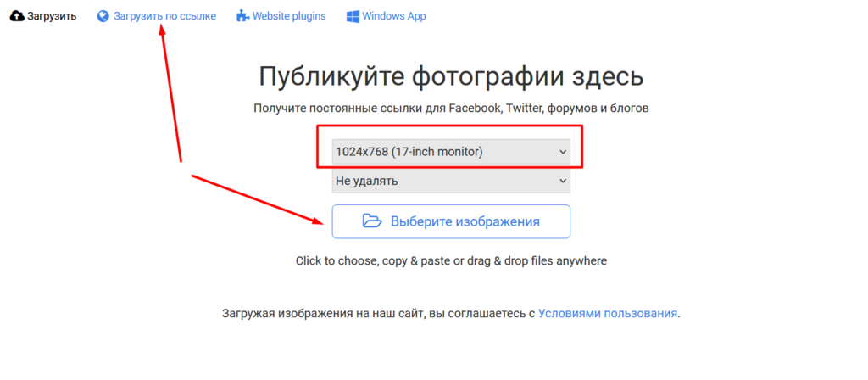Click the chevron on the Не удалять dropdown
This screenshot has height=380, width=868.
[563, 181]
